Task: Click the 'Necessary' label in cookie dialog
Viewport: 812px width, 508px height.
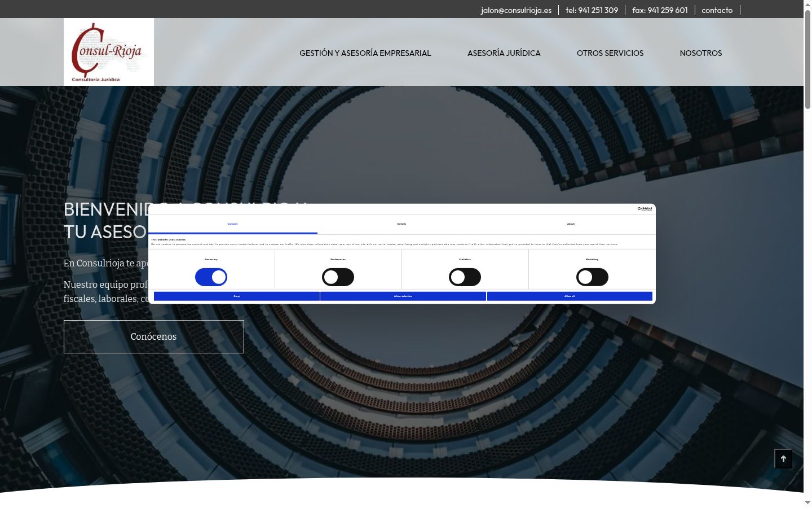Action: pos(211,260)
